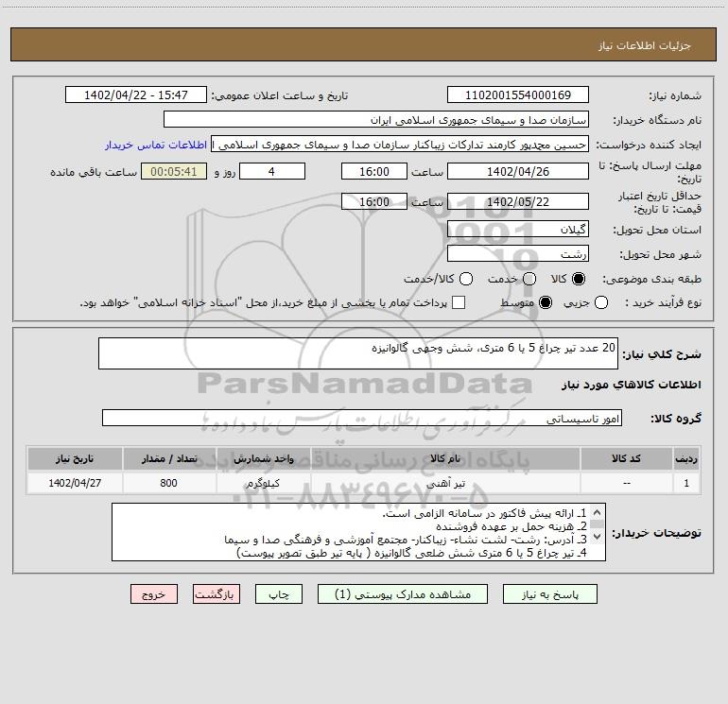728x704 pixels.
Task: Select the متوسط purchase type radio
Action: [x=546, y=302]
